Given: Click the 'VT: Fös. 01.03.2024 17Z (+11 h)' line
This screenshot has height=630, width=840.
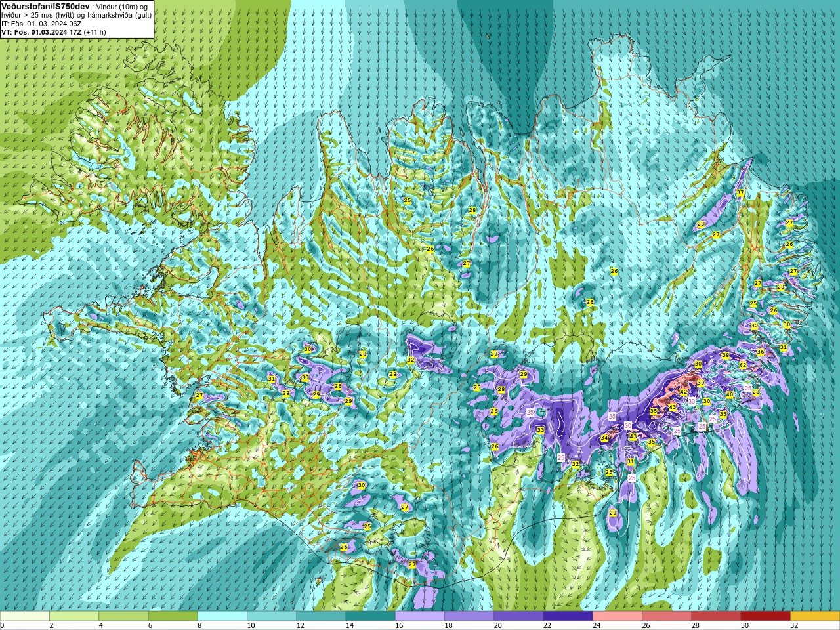Looking at the screenshot, I should 54,31.
